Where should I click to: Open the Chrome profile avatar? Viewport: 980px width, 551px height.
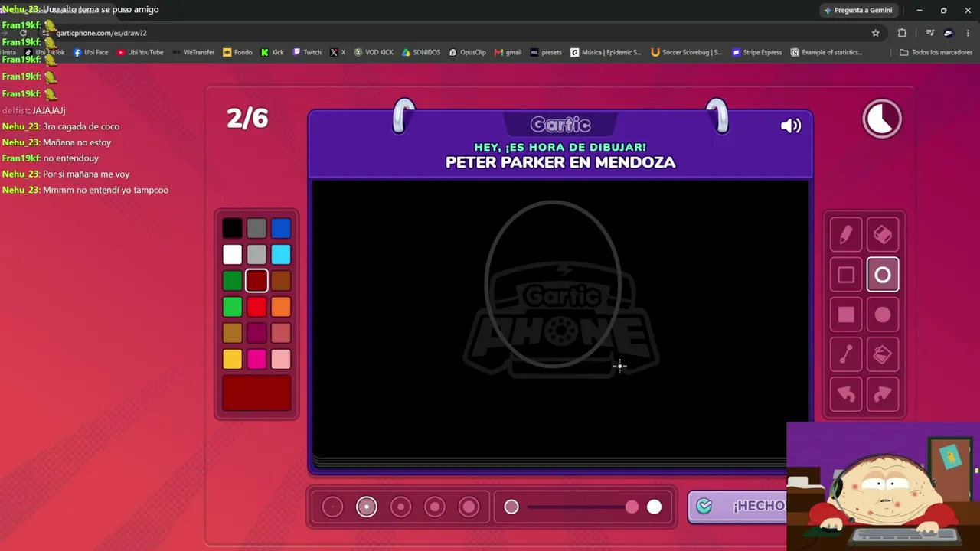(x=949, y=33)
